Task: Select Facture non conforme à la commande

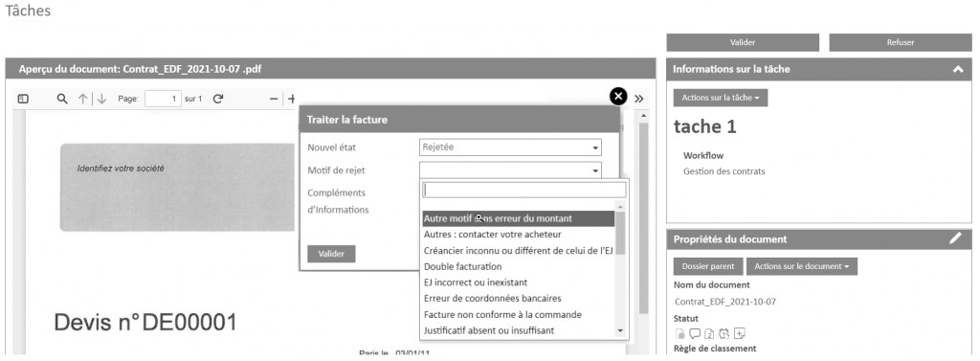Action: [518, 315]
